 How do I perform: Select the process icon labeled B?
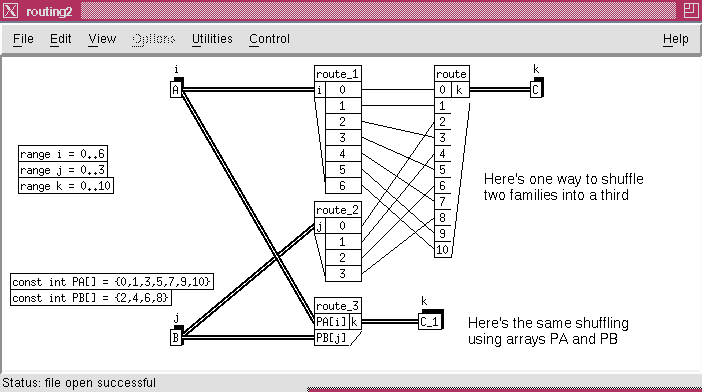176,337
